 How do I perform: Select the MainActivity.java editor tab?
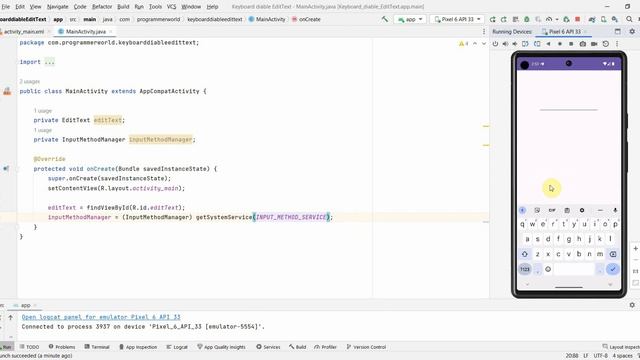tap(85, 31)
